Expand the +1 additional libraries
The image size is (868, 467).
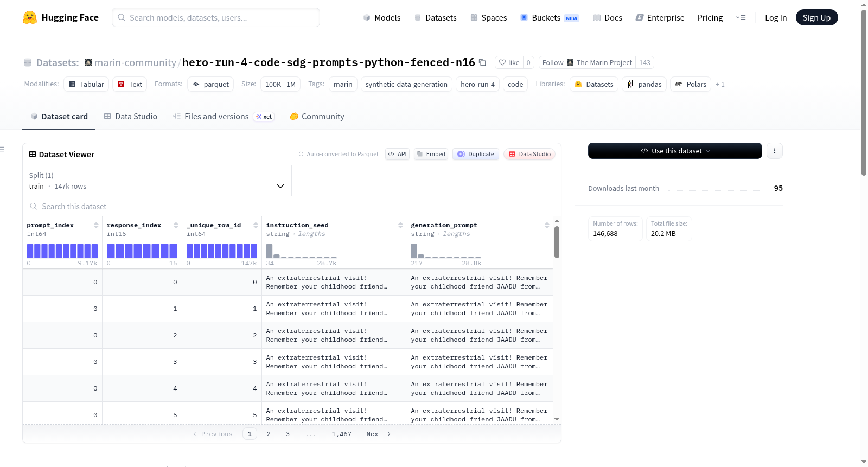(x=720, y=84)
